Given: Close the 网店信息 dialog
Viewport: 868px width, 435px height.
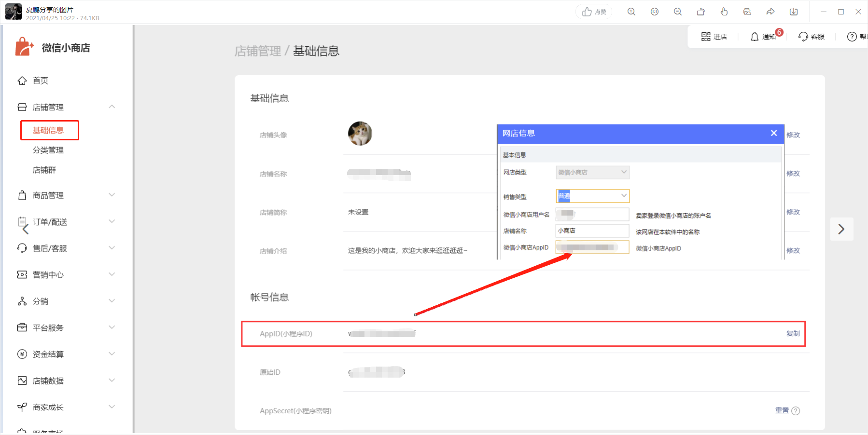Looking at the screenshot, I should pyautogui.click(x=774, y=133).
